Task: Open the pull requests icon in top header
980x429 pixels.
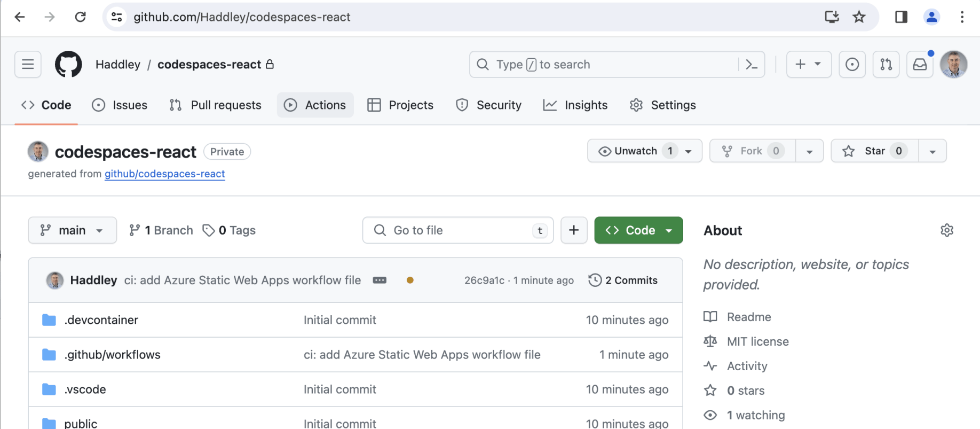Action: coord(886,65)
